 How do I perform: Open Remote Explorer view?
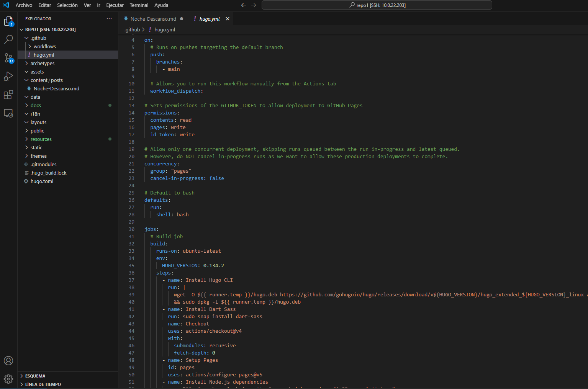pyautogui.click(x=8, y=113)
